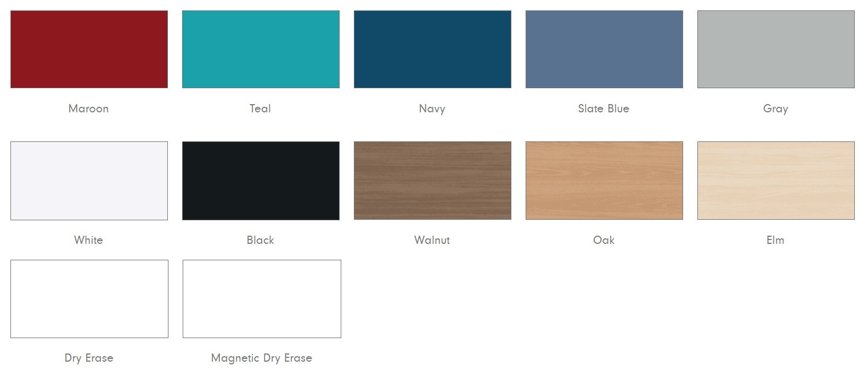
Task: Click the Dry Erase text label
Action: pos(89,358)
